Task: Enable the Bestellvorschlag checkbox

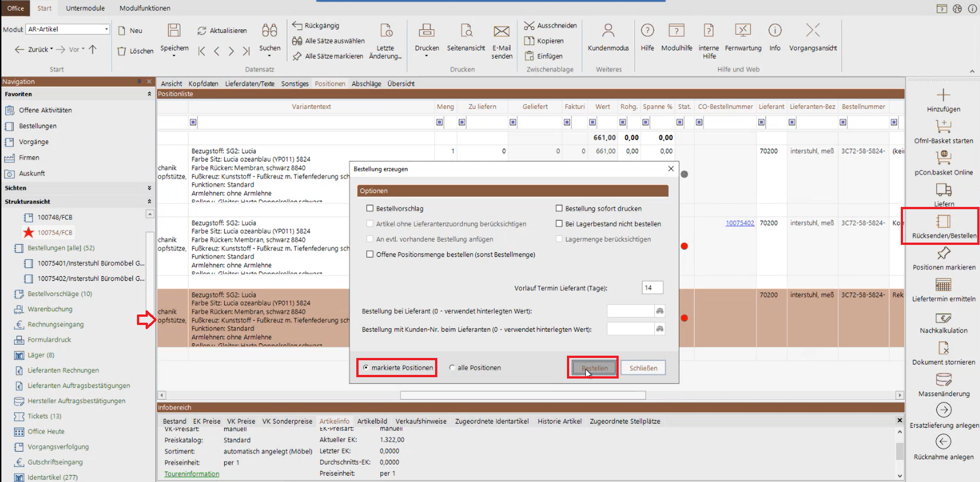Action: click(370, 208)
